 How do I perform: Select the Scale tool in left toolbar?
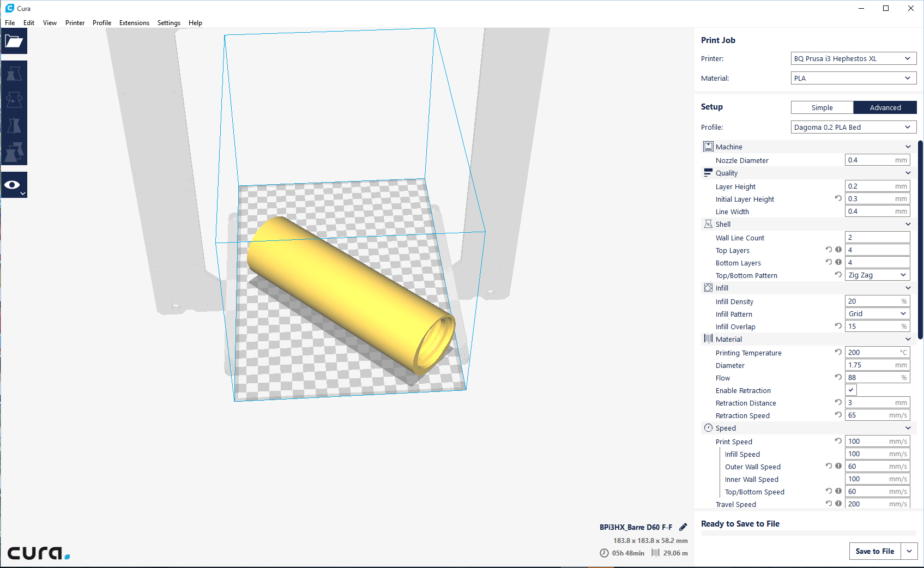pos(14,74)
